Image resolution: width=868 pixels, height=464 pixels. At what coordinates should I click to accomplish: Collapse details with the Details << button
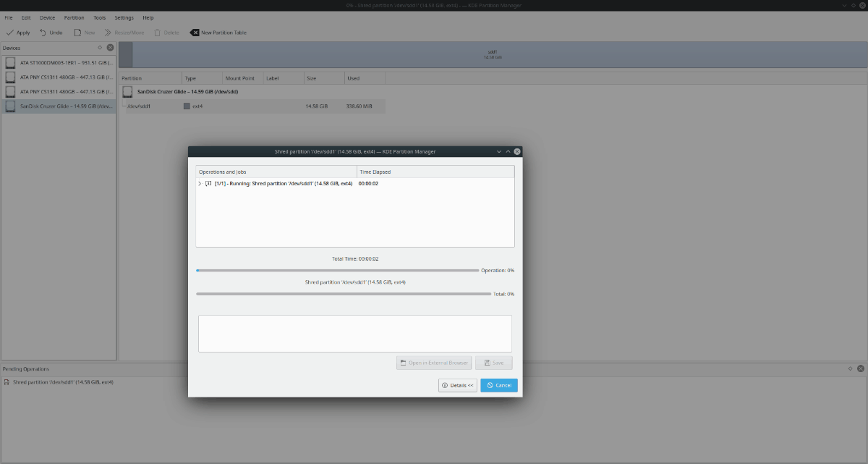(x=457, y=385)
